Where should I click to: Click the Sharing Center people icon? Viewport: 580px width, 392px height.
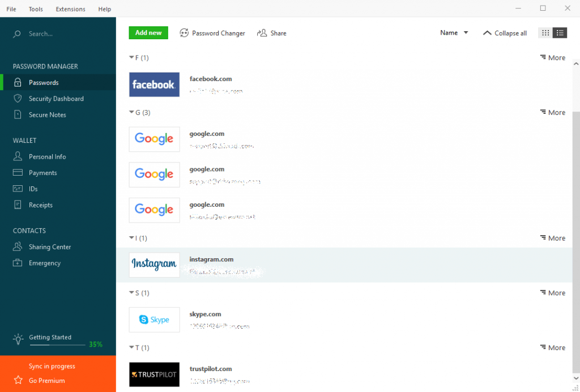(x=18, y=246)
